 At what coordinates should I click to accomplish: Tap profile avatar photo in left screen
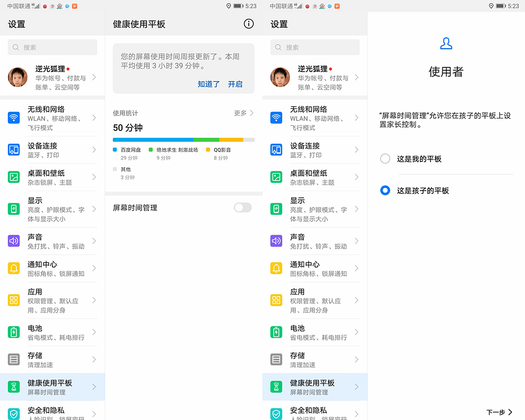coord(18,77)
